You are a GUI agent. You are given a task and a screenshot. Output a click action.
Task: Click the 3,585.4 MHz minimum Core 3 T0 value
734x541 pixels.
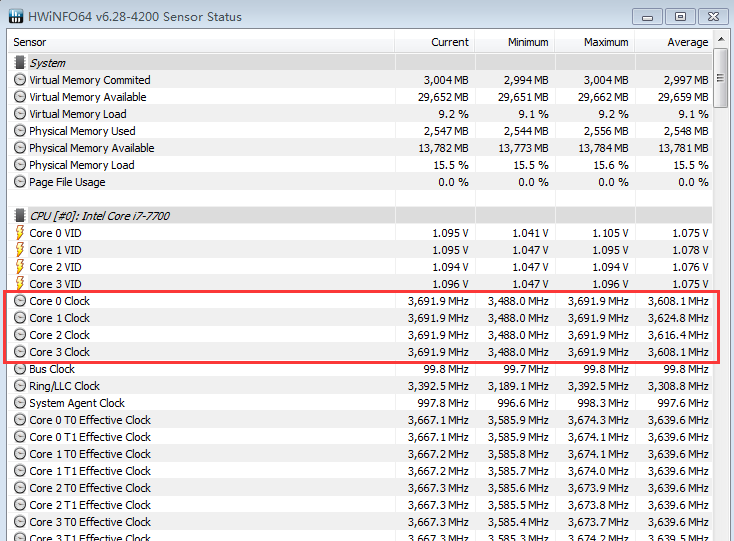tap(518, 522)
